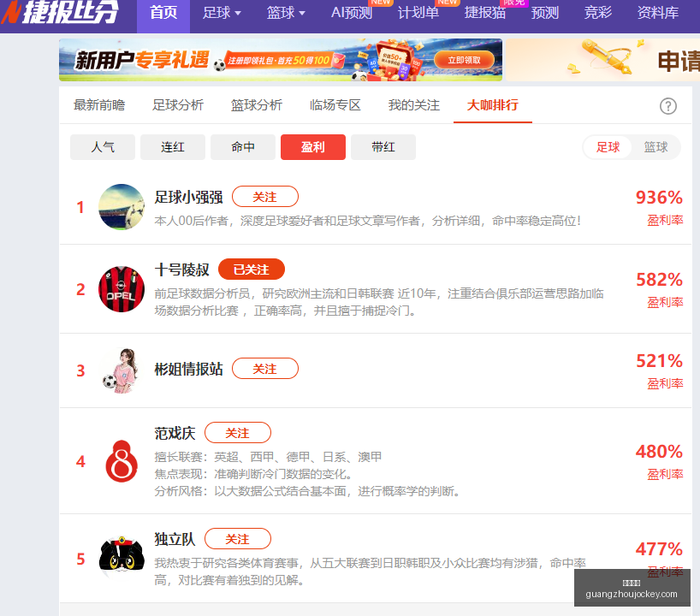This screenshot has height=616, width=700.
Task: Select the 大咖排行 tab
Action: (x=492, y=105)
